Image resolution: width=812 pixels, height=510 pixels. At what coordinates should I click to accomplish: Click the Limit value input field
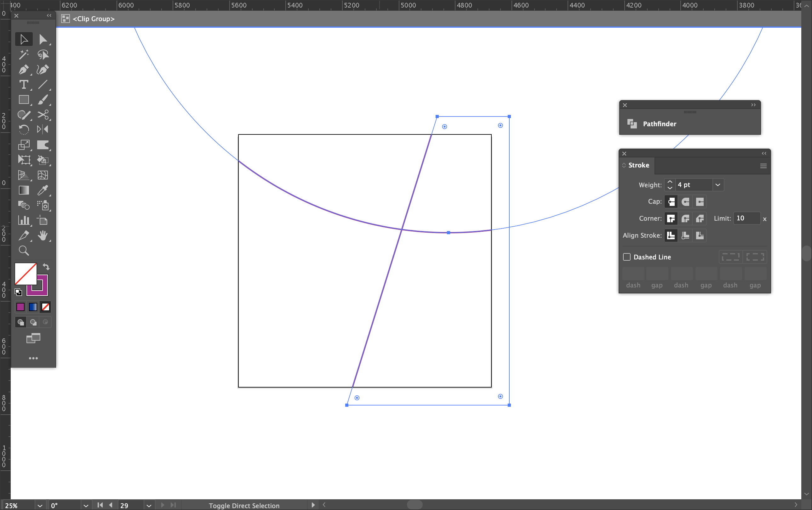tap(746, 218)
